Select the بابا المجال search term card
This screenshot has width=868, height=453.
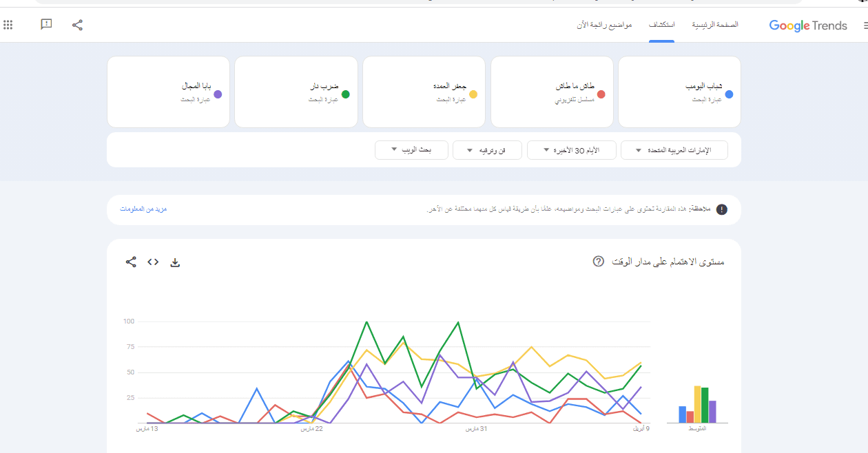pos(169,92)
